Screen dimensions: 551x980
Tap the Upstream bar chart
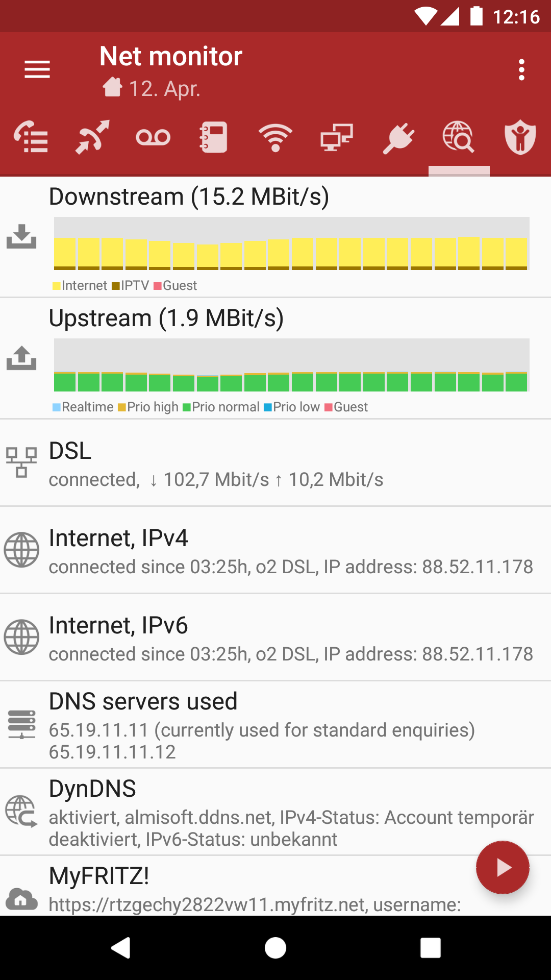291,365
